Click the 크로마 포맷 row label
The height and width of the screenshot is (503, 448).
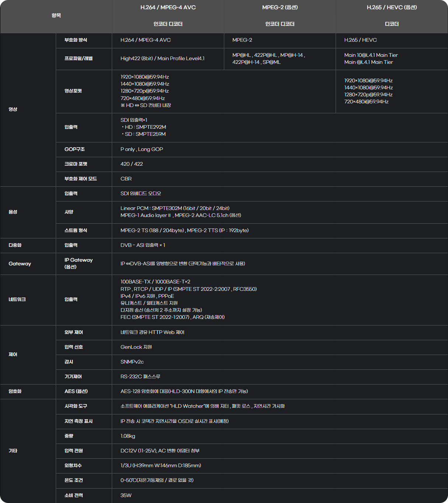click(x=76, y=164)
